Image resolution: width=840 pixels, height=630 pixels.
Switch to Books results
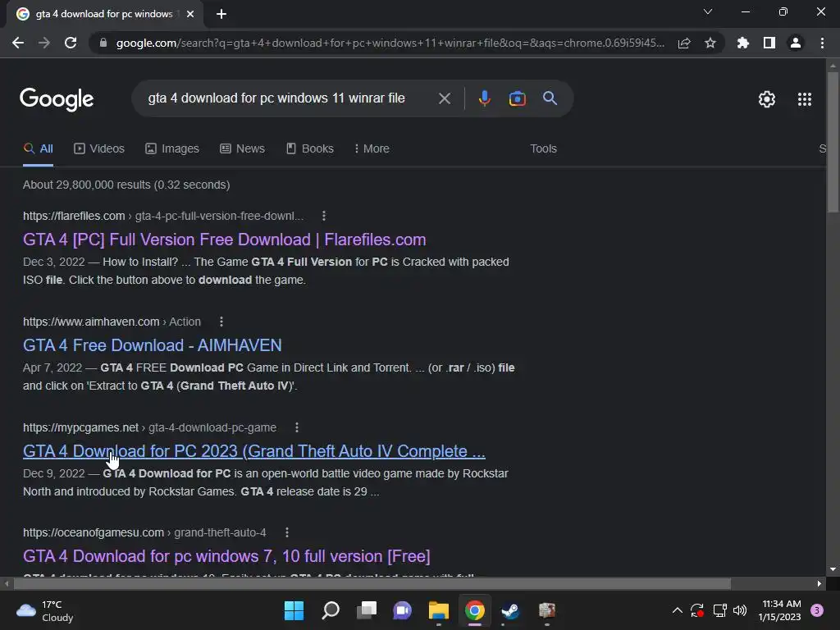pos(309,149)
